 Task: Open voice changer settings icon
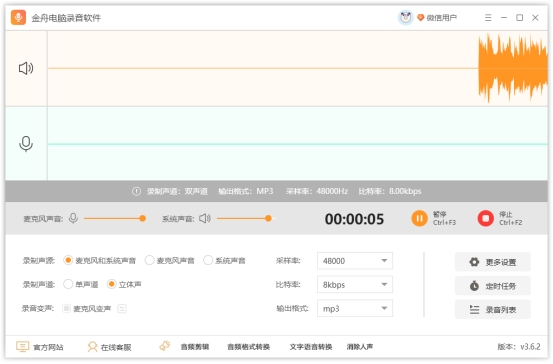click(x=122, y=309)
